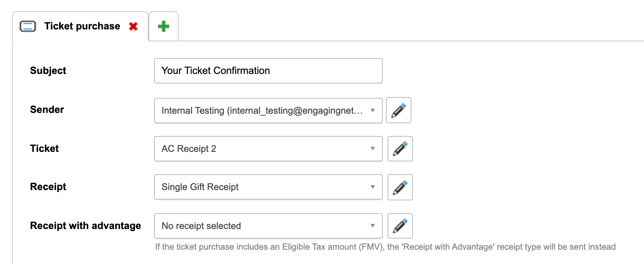Viewport: 644px width, 264px height.
Task: Click the Receipt field label
Action: click(x=48, y=187)
